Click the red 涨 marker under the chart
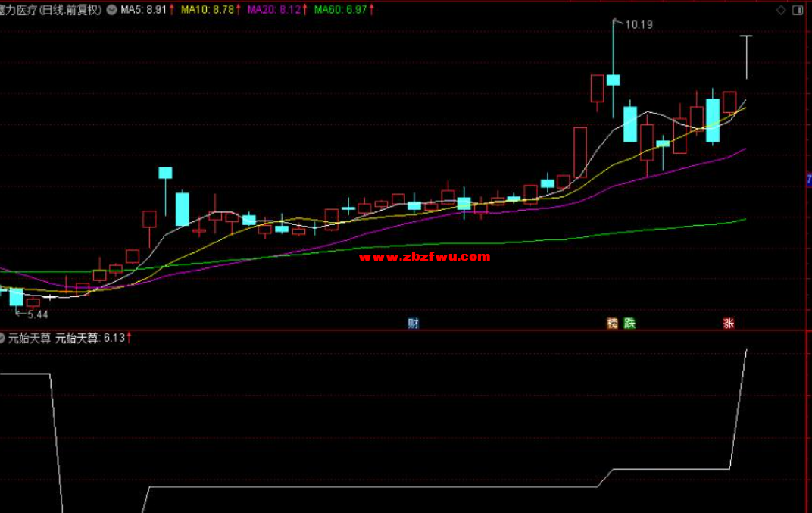 729,324
